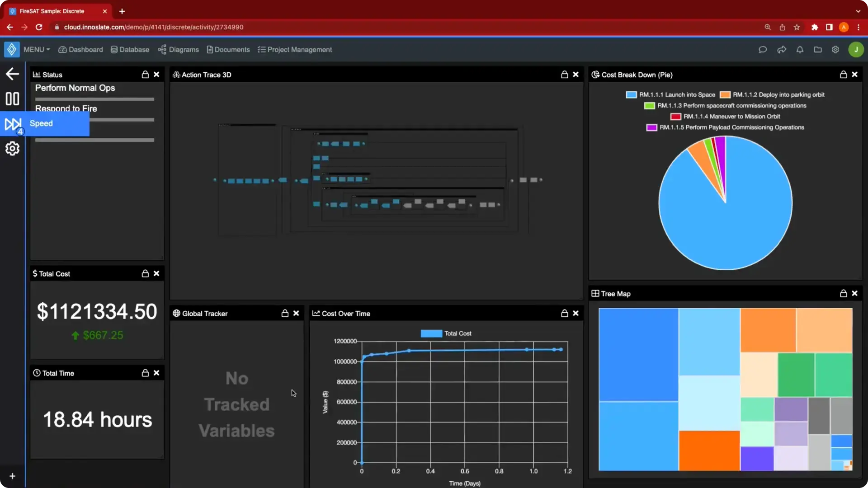Click the back arrow in left sidebar

tap(12, 74)
